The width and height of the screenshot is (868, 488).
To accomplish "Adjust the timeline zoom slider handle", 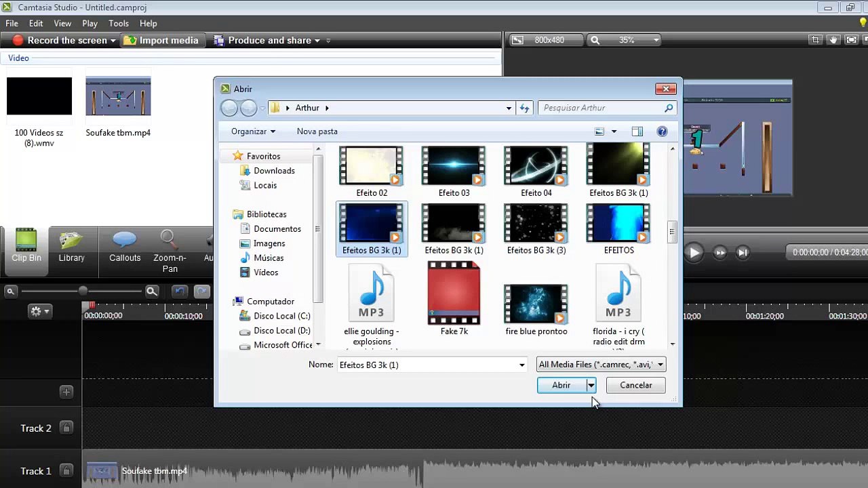I will (x=83, y=291).
